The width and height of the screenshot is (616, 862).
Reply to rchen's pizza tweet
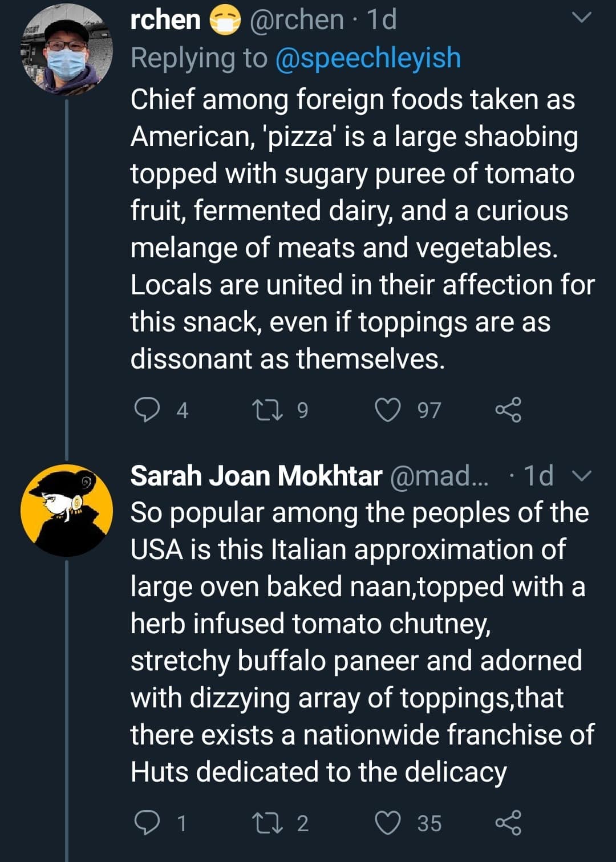[147, 410]
